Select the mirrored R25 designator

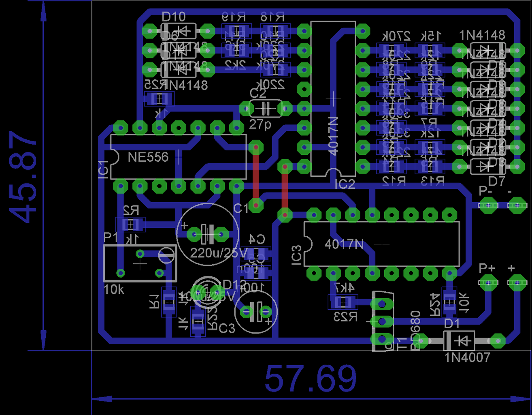(156, 84)
